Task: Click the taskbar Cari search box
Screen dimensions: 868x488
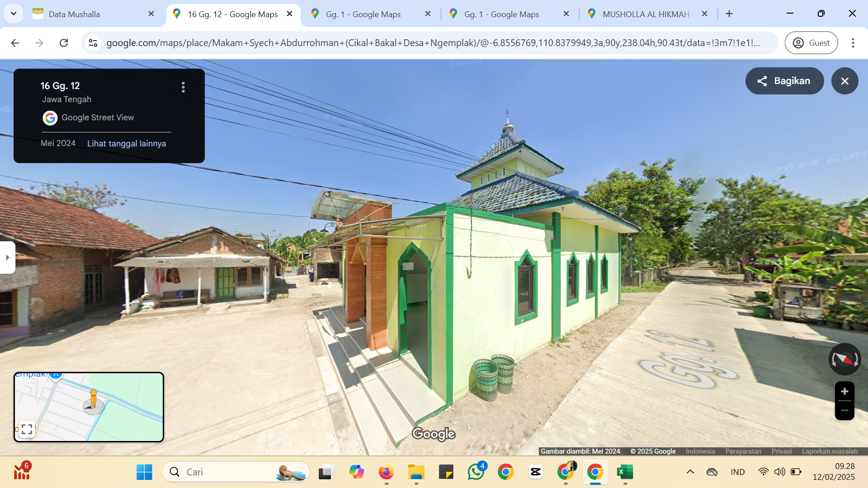Action: [x=236, y=472]
